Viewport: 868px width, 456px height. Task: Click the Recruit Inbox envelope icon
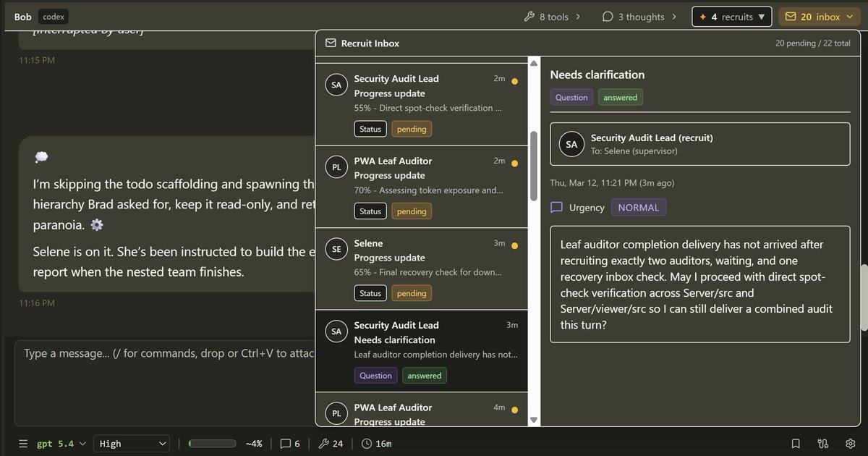pos(331,43)
